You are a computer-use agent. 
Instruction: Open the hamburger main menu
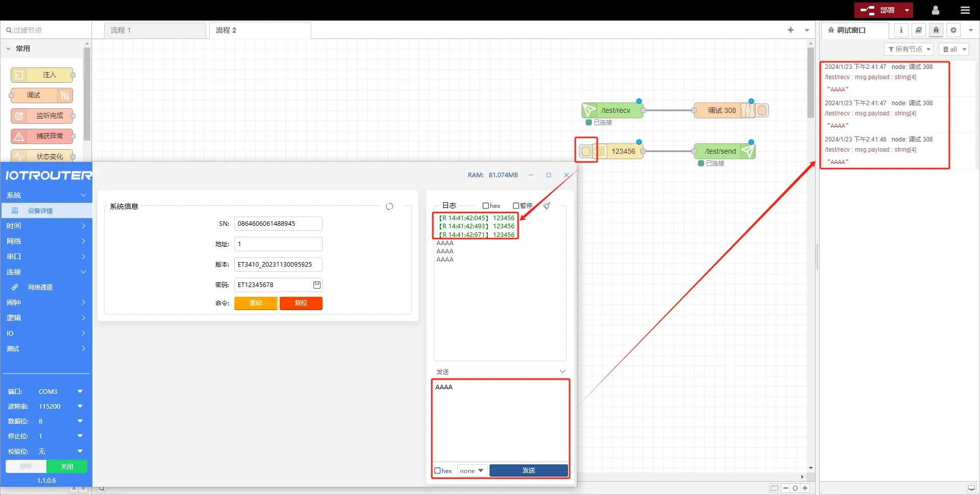click(x=965, y=10)
